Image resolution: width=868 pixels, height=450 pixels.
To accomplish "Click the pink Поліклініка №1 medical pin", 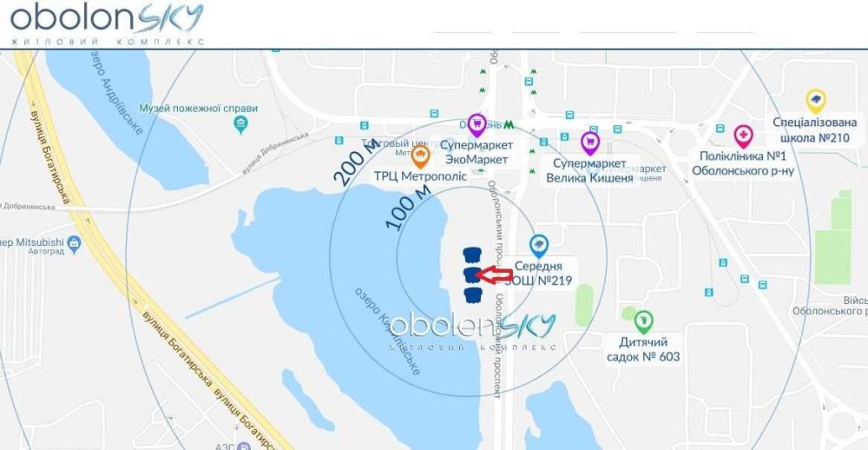I will [744, 137].
